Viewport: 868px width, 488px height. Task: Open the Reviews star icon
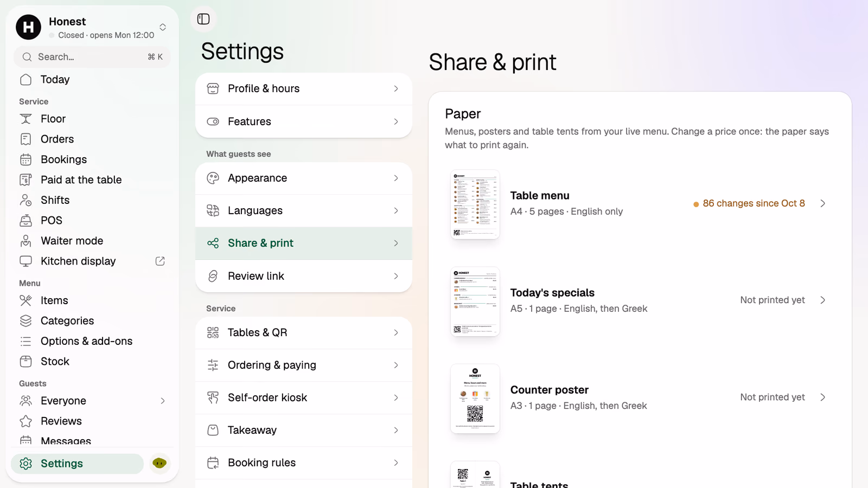(25, 421)
